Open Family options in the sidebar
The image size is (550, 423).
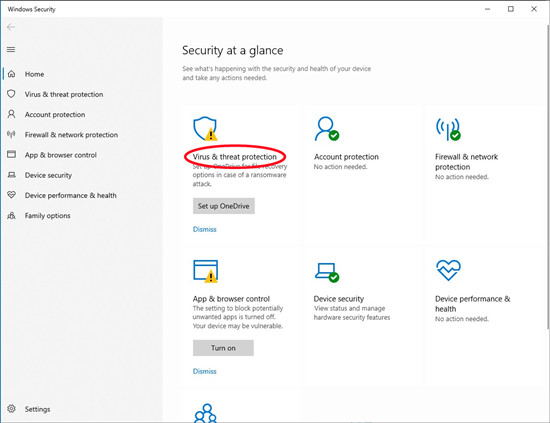[47, 216]
